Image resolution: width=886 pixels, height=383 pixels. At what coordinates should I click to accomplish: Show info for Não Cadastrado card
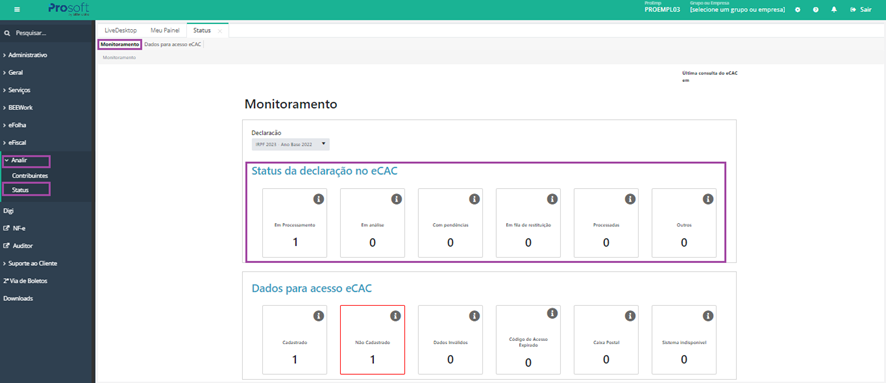[x=396, y=316]
